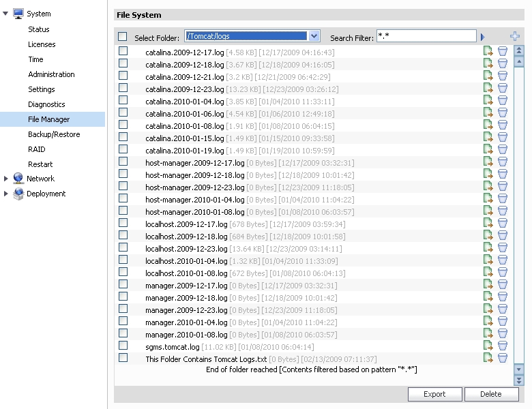Click the single scroll-down arrow

[519, 369]
